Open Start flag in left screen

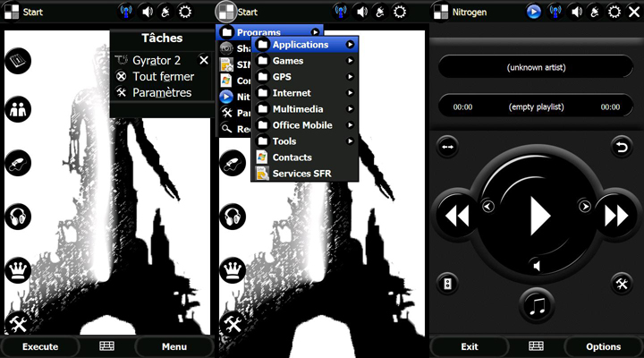12,12
